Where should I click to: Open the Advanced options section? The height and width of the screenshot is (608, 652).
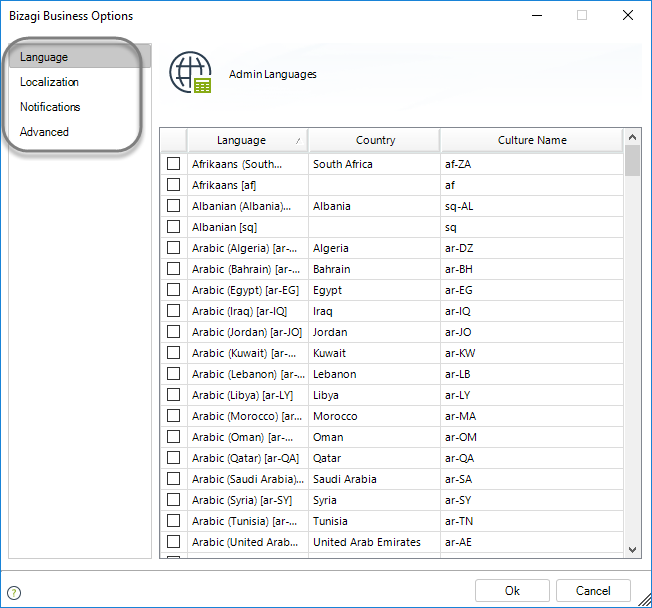click(x=44, y=132)
